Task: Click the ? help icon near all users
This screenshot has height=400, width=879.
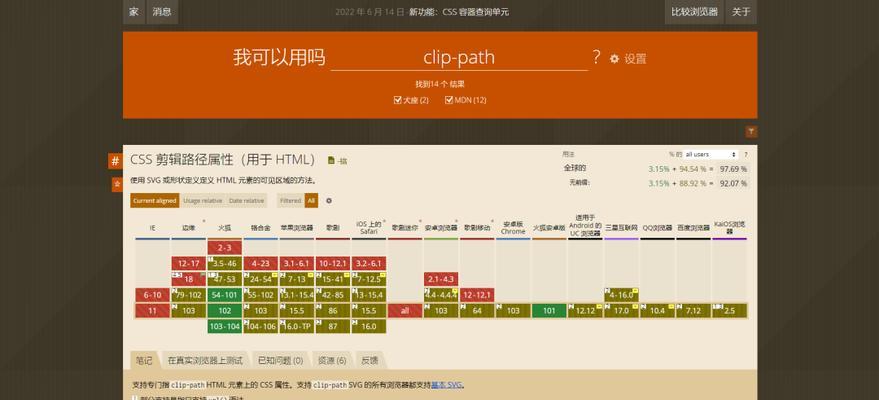Action: tap(746, 154)
